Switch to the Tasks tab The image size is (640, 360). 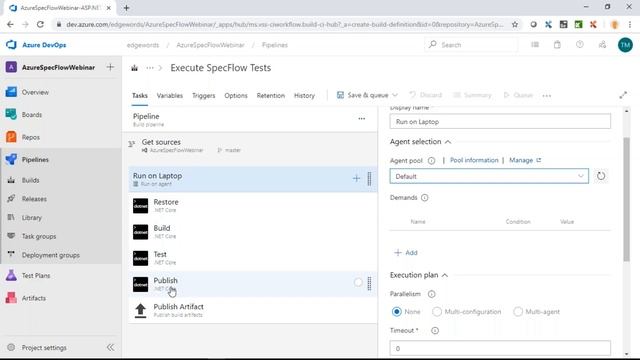140,96
